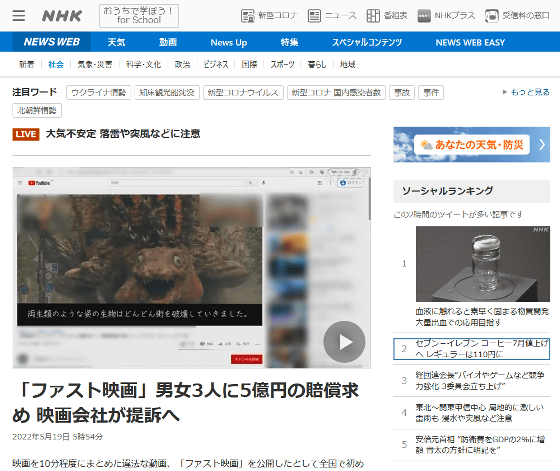Open the News Up tab

[229, 42]
